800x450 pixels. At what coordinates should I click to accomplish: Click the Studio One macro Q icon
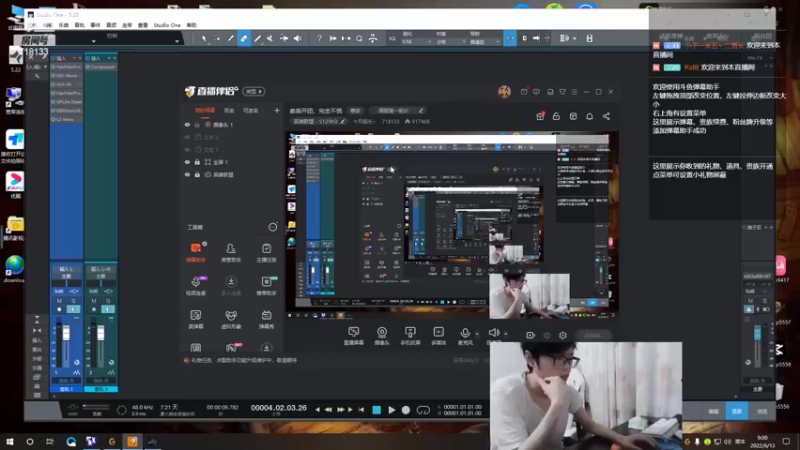359,38
